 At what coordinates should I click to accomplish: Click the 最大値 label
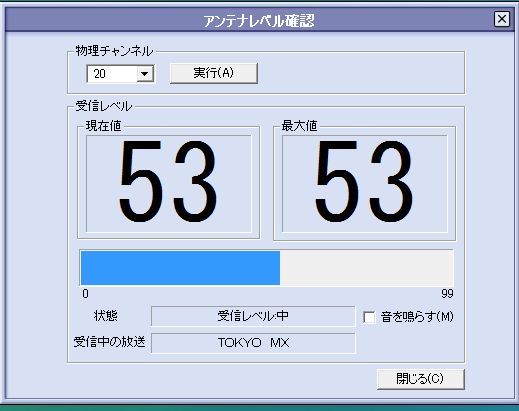click(x=299, y=126)
